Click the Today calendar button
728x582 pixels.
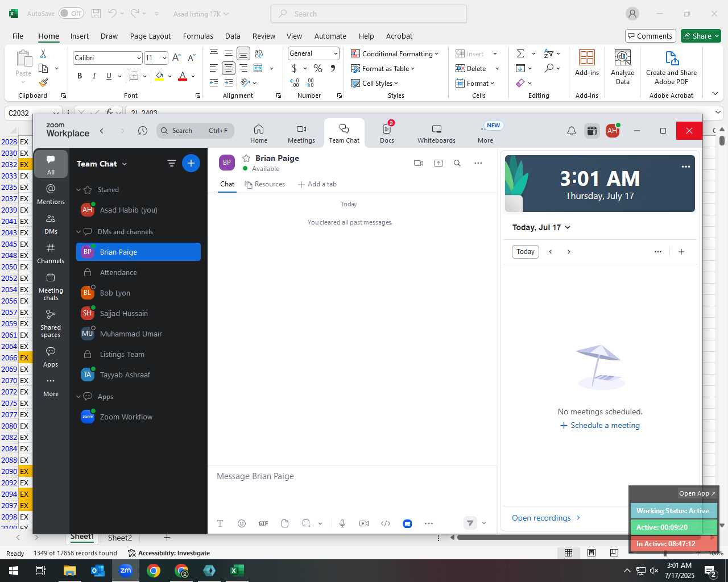[x=526, y=252]
